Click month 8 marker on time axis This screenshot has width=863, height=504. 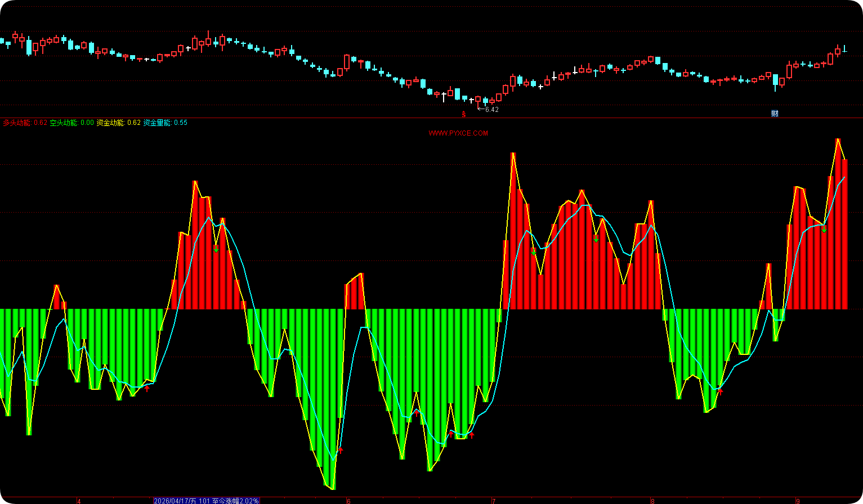[x=652, y=501]
